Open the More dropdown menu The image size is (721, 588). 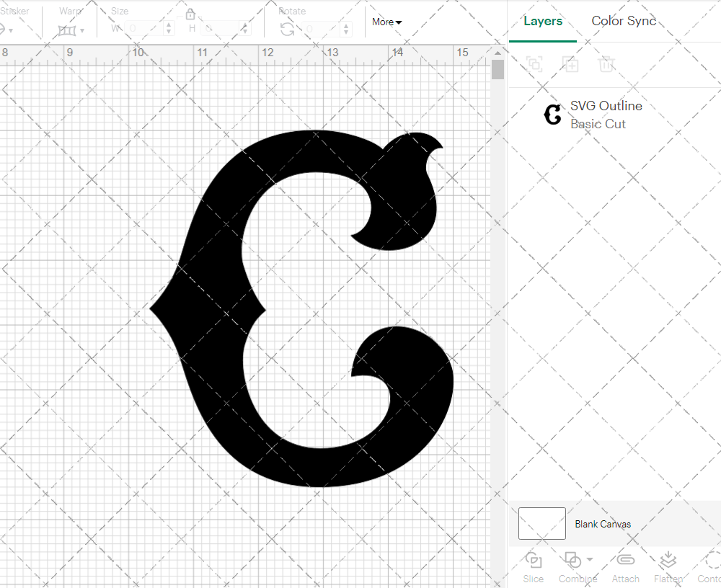point(386,22)
